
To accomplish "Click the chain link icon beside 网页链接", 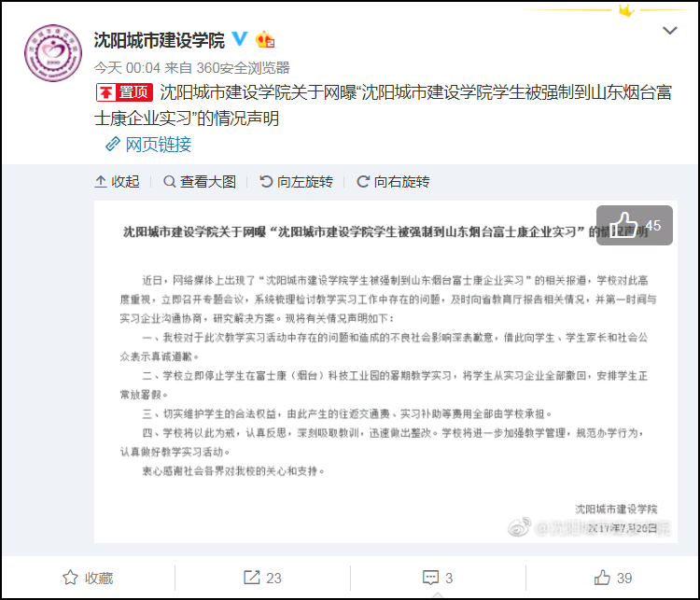I will 113,145.
